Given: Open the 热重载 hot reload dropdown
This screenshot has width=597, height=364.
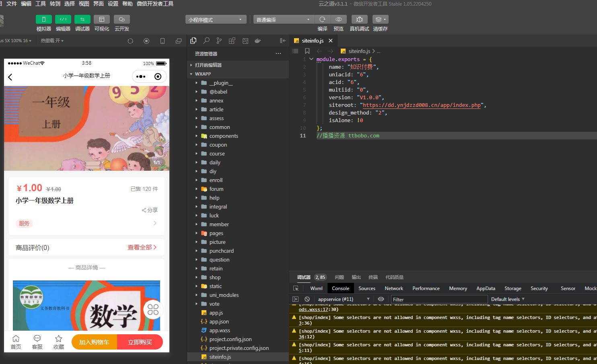Looking at the screenshot, I should (x=52, y=41).
